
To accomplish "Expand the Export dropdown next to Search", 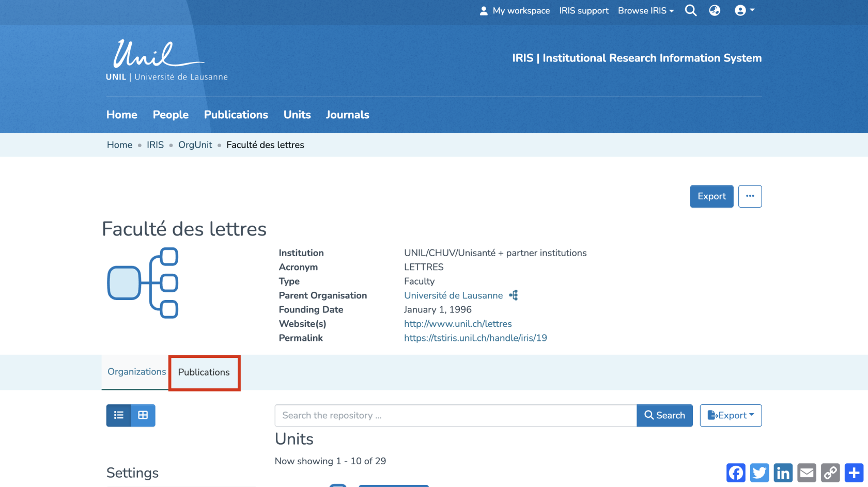I will coord(731,415).
